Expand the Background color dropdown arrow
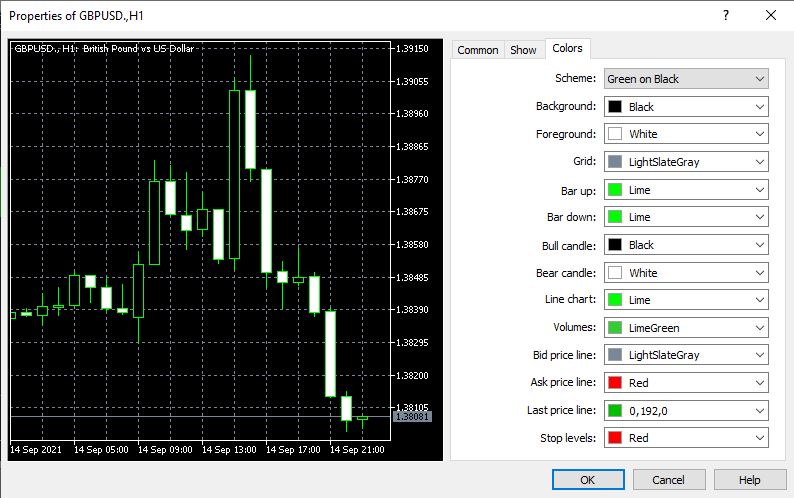The width and height of the screenshot is (794, 498). coord(760,107)
